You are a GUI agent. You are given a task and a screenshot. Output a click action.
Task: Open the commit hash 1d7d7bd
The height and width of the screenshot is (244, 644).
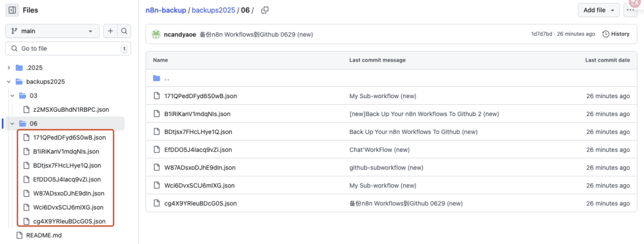tap(541, 34)
